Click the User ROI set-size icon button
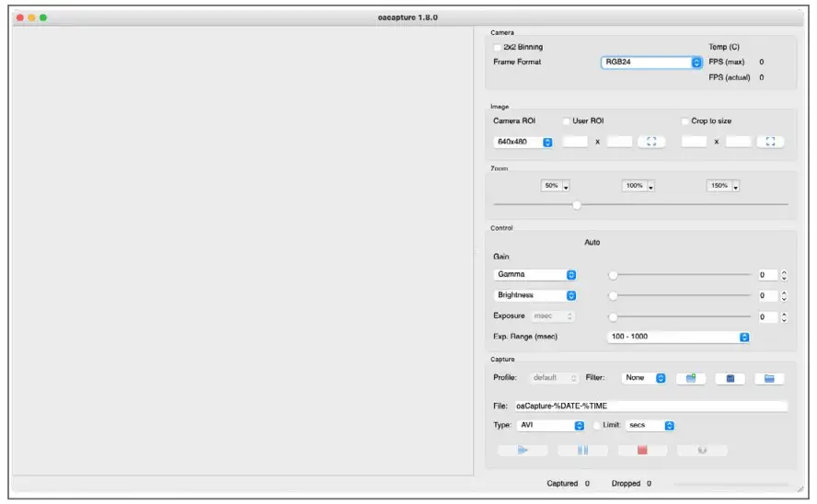Image resolution: width=817 pixels, height=504 pixels. [651, 142]
